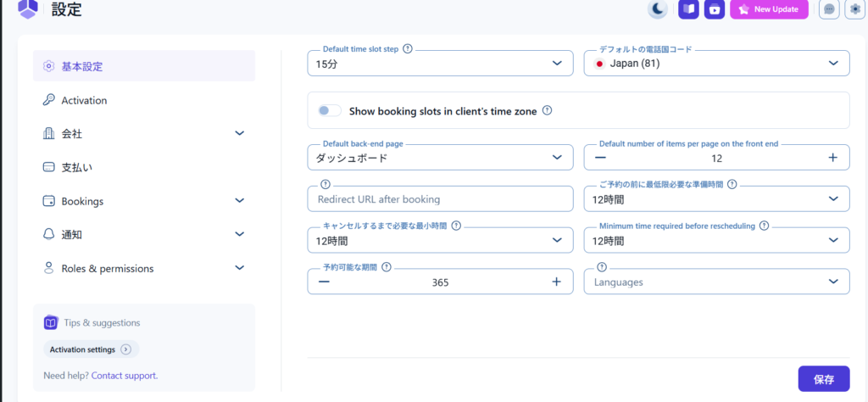Click help icon beside Default time slot step
868x402 pixels.
(x=408, y=49)
